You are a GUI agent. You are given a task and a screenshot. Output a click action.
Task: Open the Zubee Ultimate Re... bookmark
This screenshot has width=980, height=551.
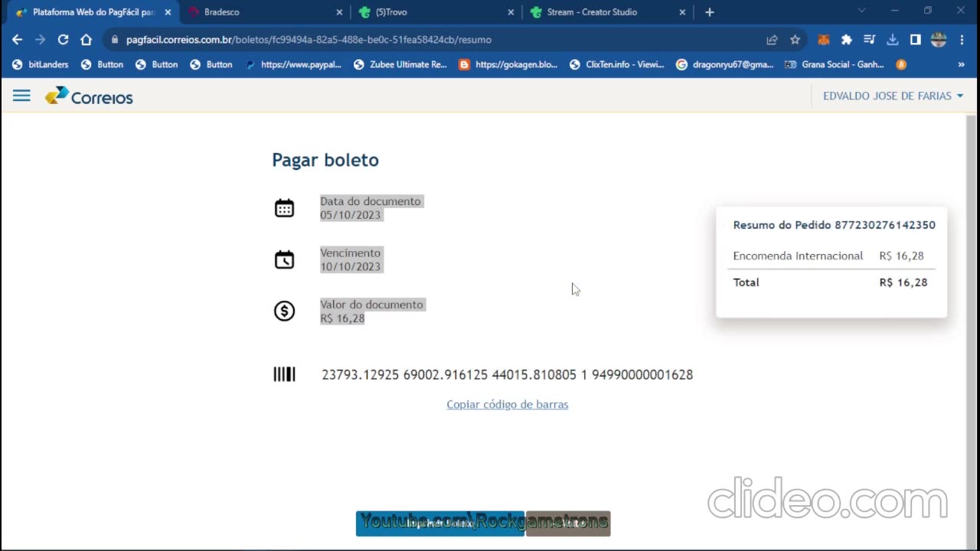coord(400,65)
